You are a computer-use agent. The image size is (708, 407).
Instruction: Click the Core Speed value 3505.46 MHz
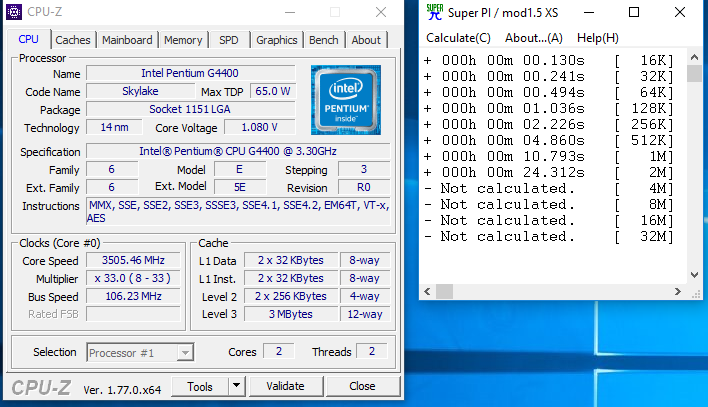[133, 260]
